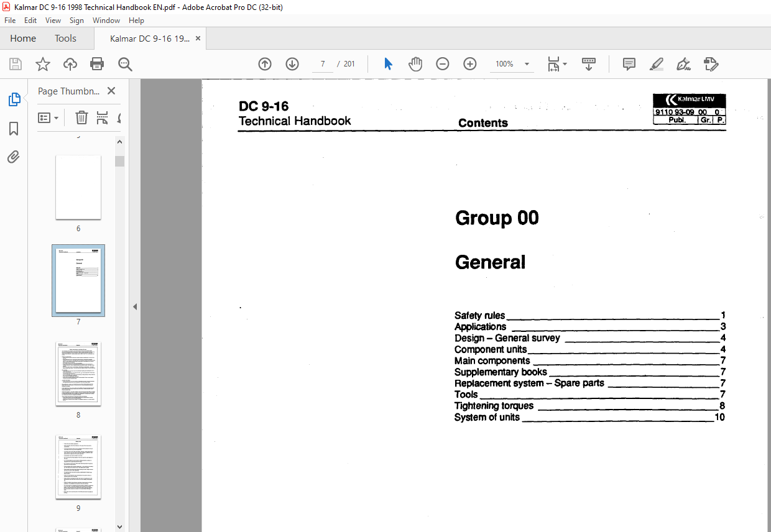Select the highlighter pen tool
771x532 pixels.
[x=657, y=64]
